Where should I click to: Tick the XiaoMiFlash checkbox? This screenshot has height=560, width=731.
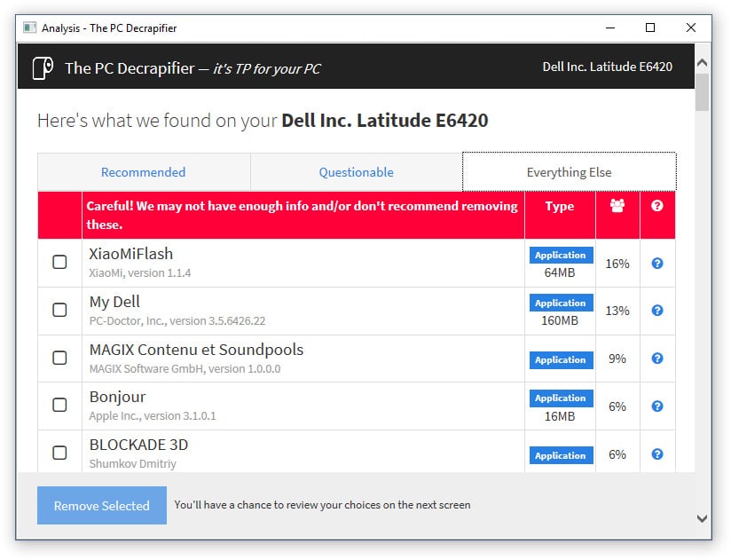(59, 262)
